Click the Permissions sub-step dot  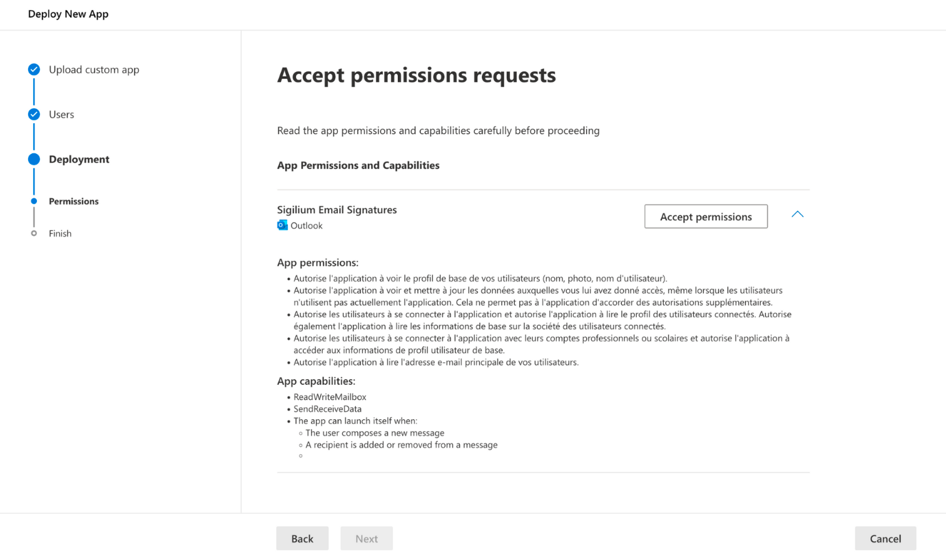(34, 201)
